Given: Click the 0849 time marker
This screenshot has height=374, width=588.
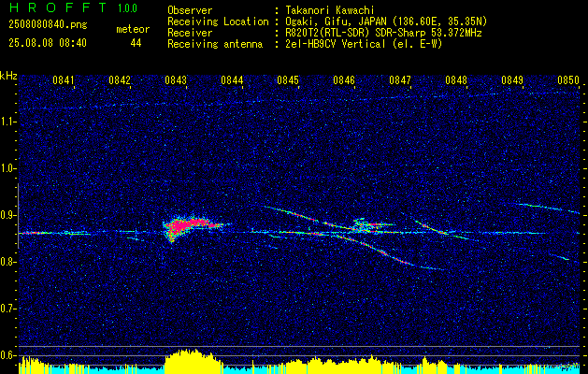Looking at the screenshot, I should (512, 79).
